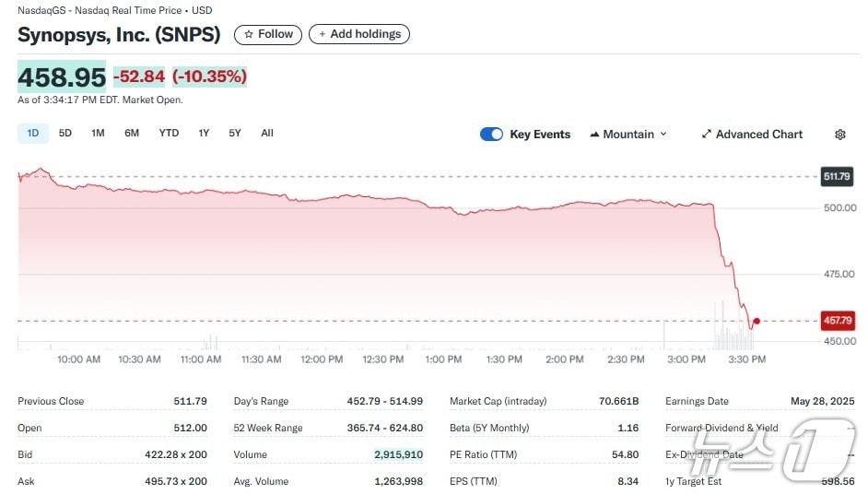Open chart settings gear icon
This screenshot has width=868, height=494.
coord(839,135)
